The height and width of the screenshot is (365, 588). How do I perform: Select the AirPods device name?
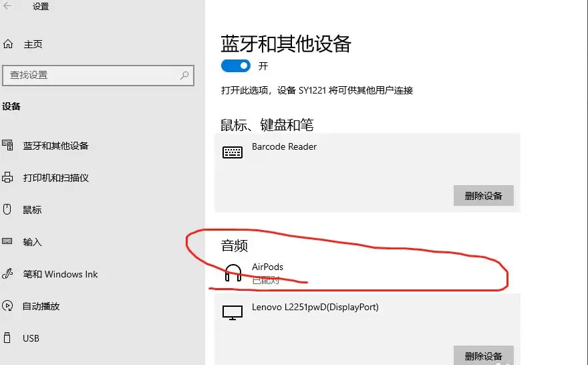(x=267, y=267)
